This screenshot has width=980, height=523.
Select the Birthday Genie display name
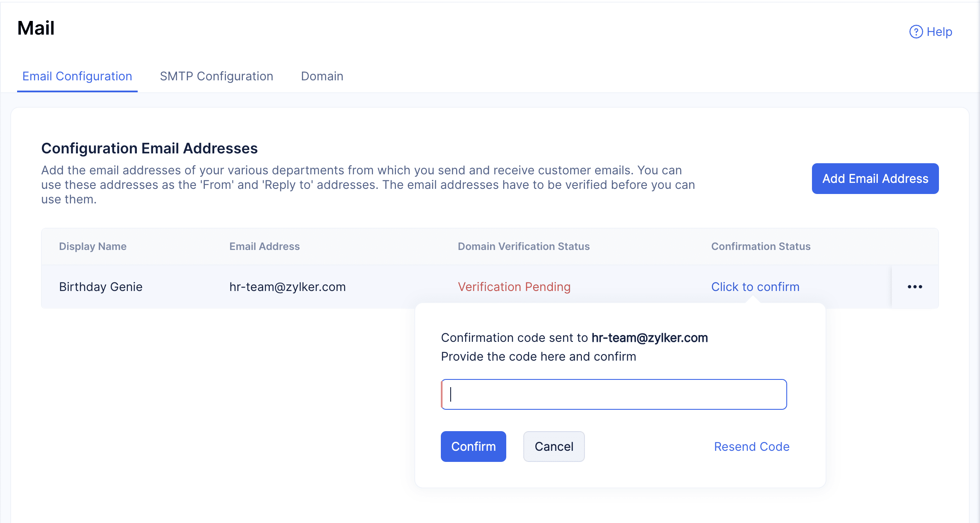[100, 287]
